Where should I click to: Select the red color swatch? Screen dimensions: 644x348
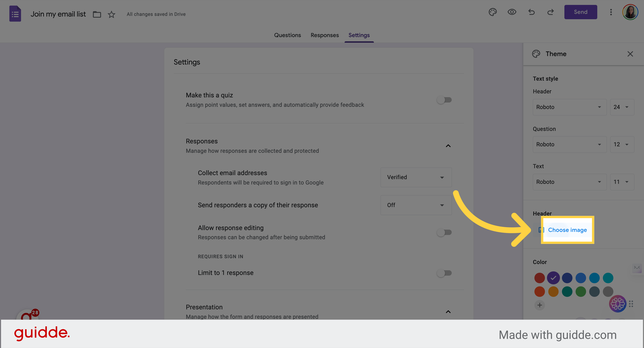pos(540,278)
